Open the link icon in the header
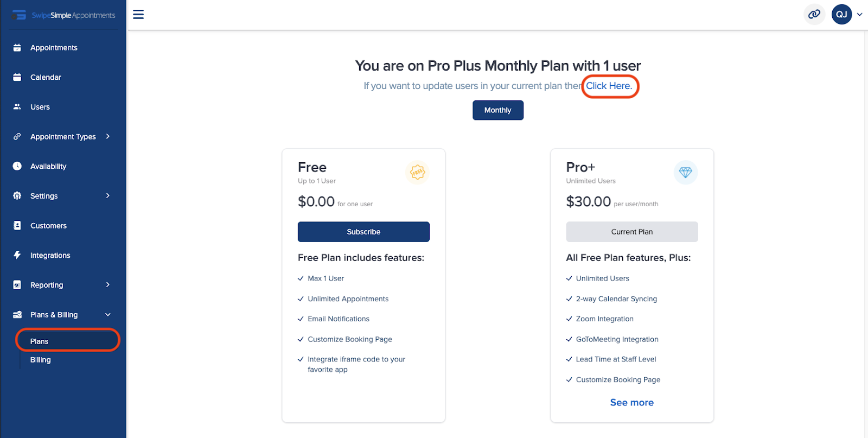868x438 pixels. [x=814, y=15]
